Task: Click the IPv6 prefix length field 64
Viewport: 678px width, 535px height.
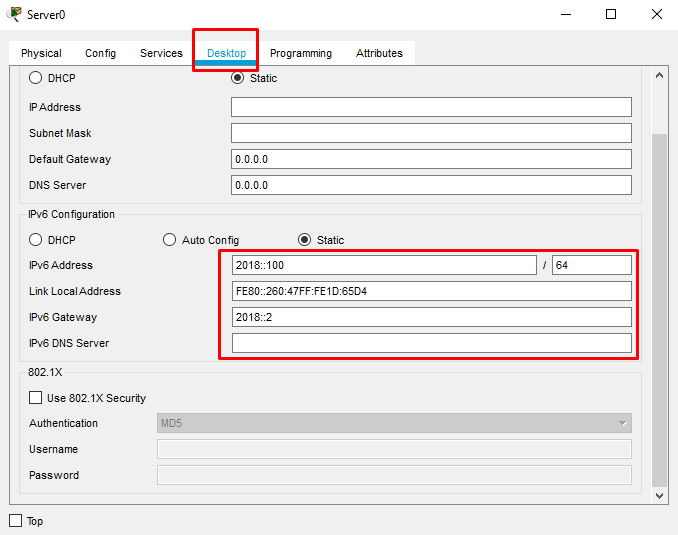Action: [592, 265]
